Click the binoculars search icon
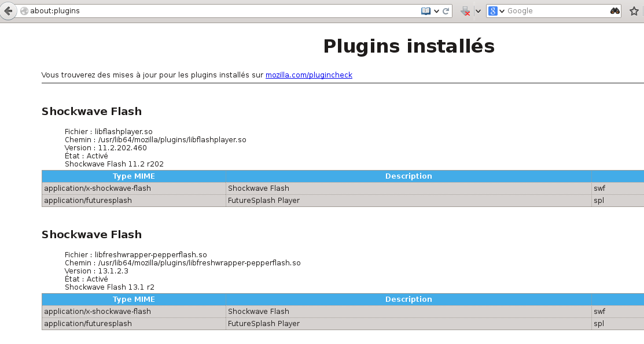 pyautogui.click(x=615, y=11)
